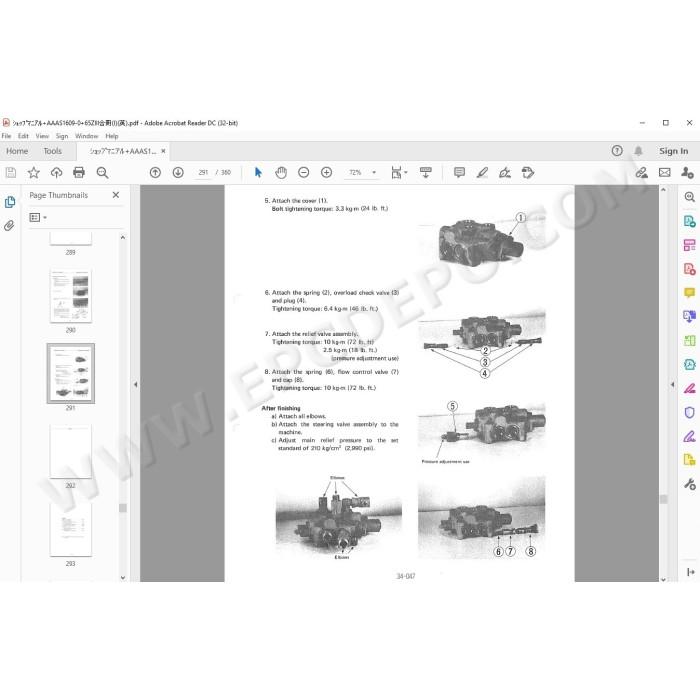Open thumbnail options dropdown menu

pyautogui.click(x=38, y=217)
